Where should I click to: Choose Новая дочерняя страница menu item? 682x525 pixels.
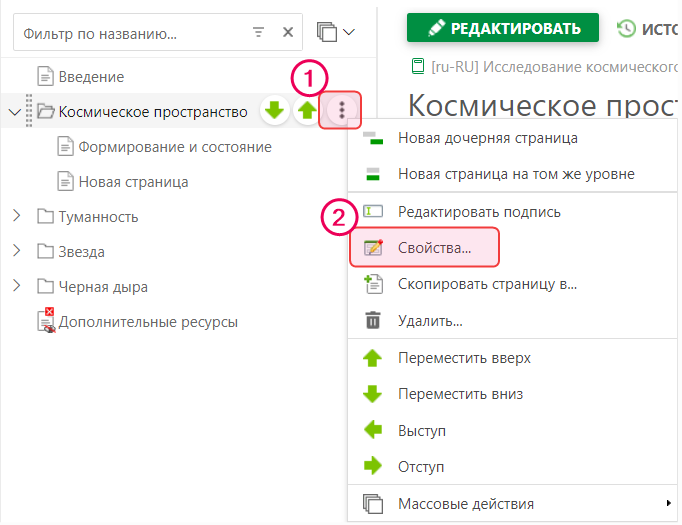[513, 138]
